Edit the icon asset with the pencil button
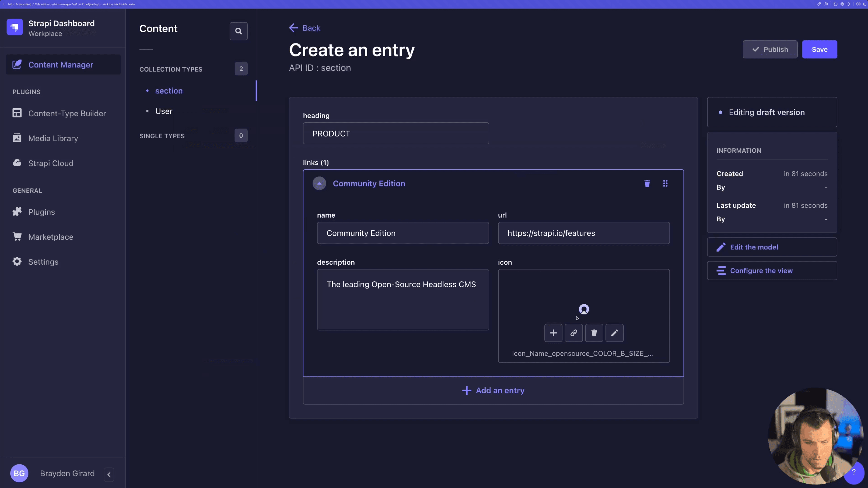 (614, 333)
